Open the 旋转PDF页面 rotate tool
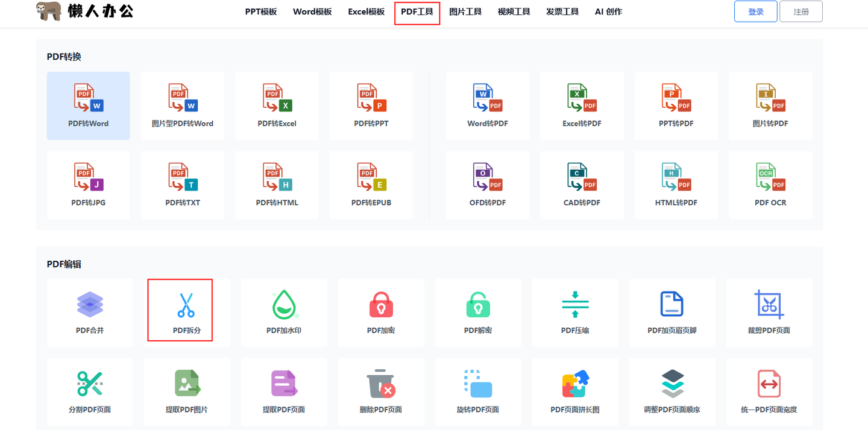This screenshot has width=868, height=430. (478, 391)
